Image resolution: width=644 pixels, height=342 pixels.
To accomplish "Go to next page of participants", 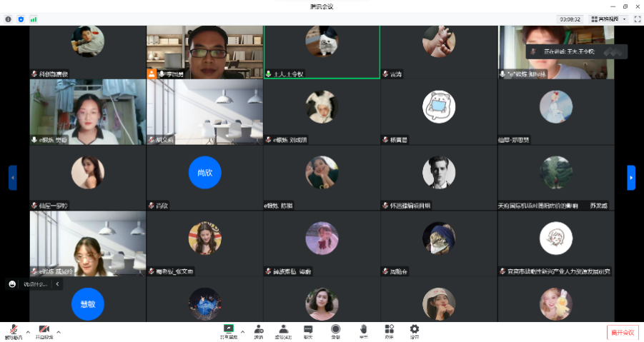I will tap(630, 178).
